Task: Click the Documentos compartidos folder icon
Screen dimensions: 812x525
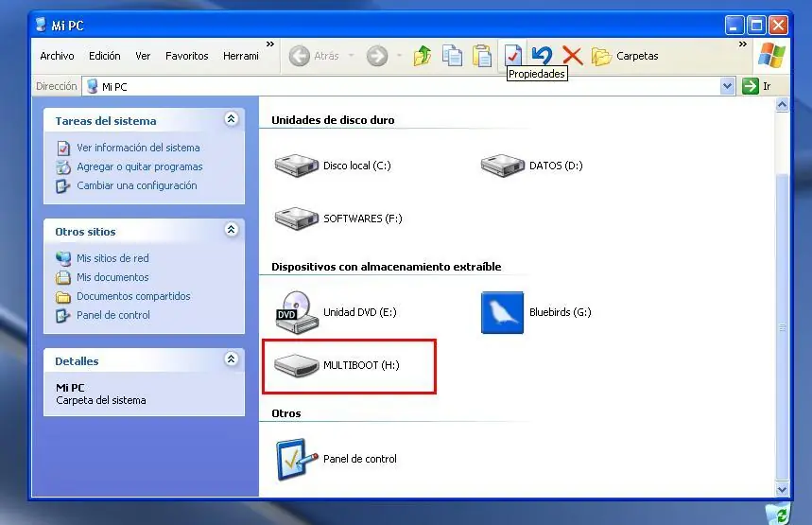Action: pos(63,296)
